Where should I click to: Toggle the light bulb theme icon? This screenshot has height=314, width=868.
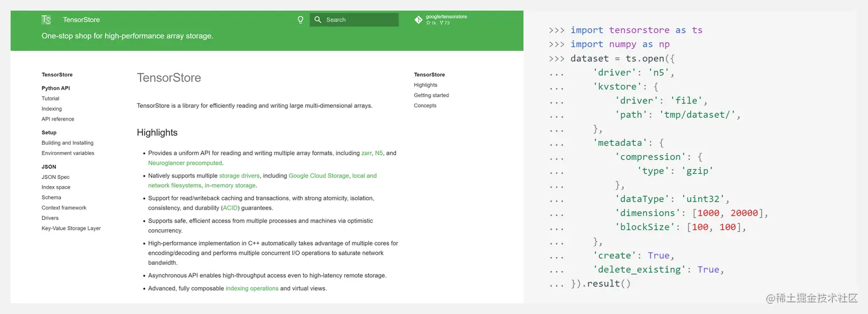(300, 20)
